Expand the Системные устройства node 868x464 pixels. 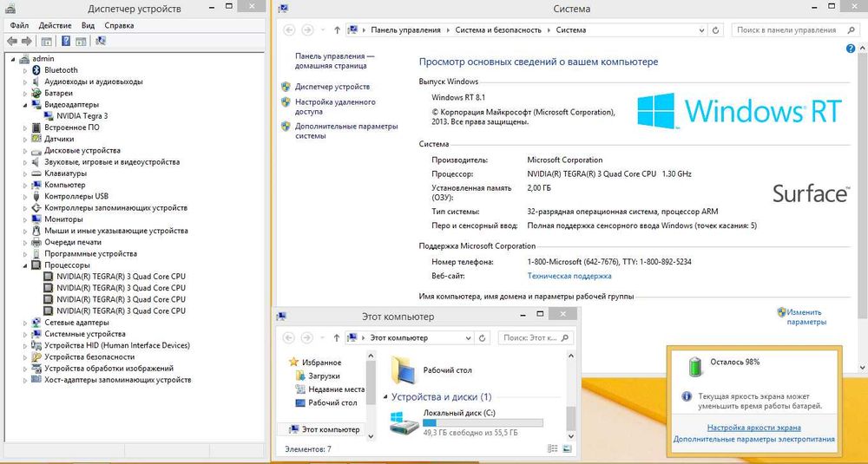[x=25, y=334]
